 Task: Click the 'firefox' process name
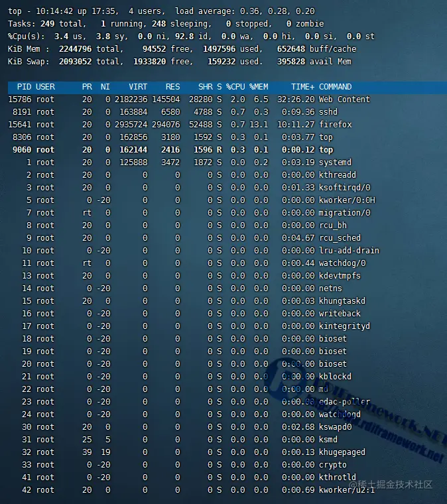[335, 125]
